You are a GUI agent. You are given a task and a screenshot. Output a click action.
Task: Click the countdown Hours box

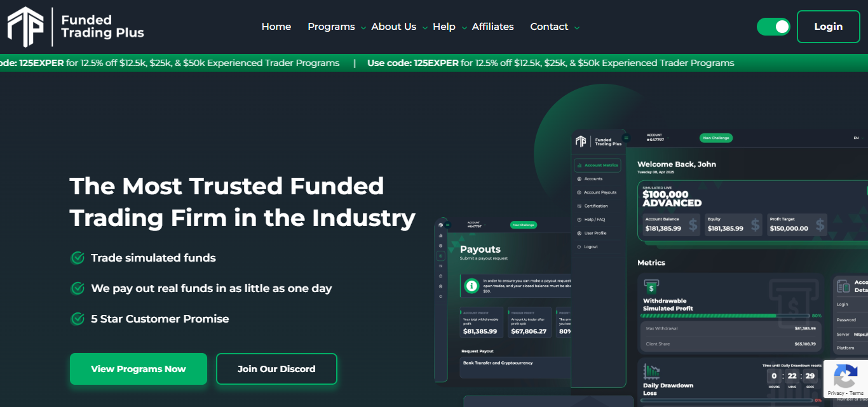(774, 376)
